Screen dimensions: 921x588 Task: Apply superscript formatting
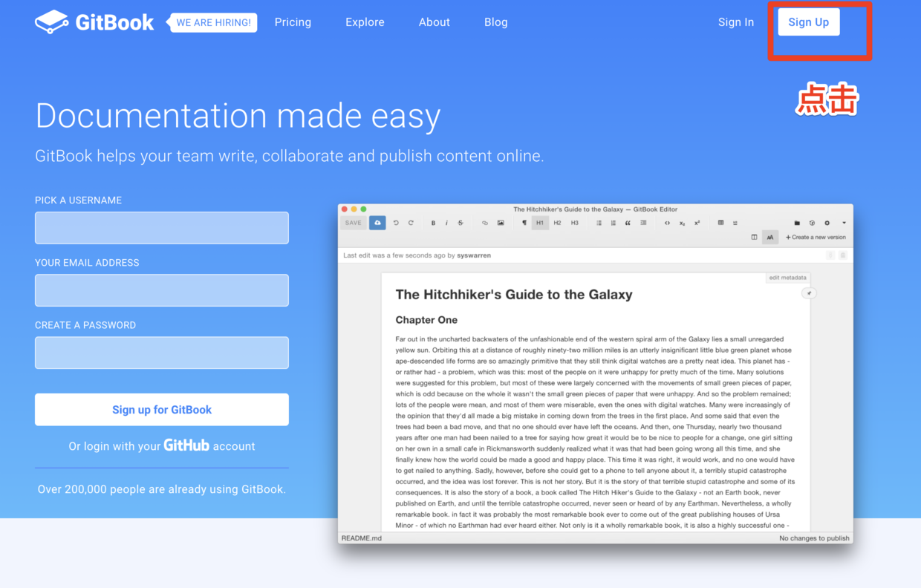(x=697, y=223)
